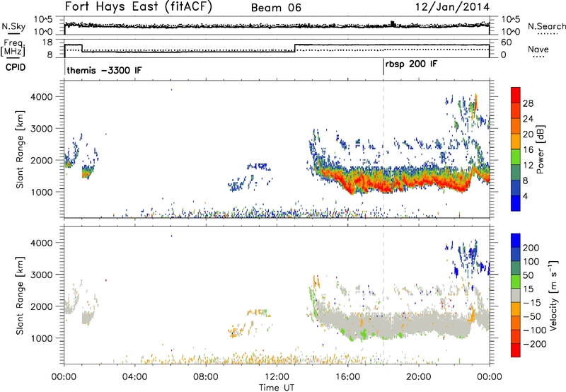Click the '20:00' time axis tick label
Image resolution: width=566 pixels, height=392 pixels.
(x=418, y=377)
